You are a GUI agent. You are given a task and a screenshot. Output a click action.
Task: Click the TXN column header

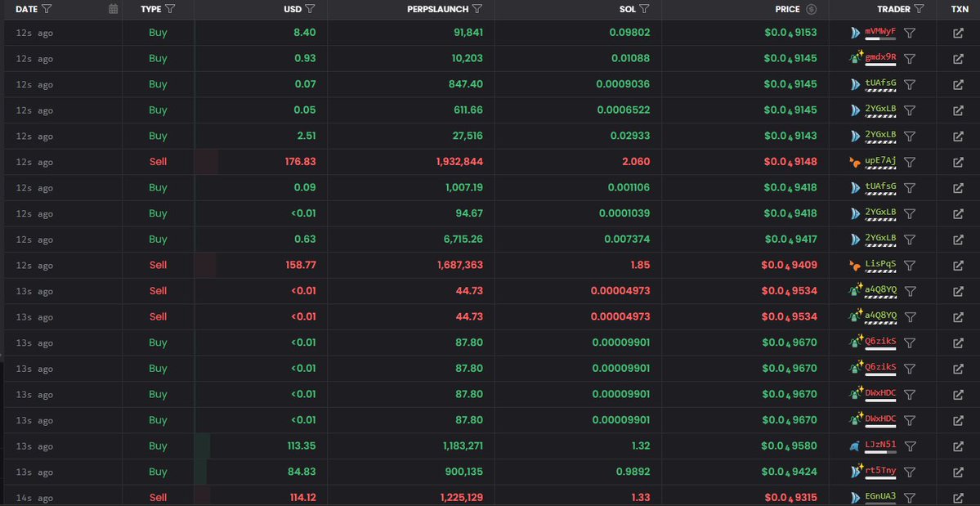pos(960,9)
